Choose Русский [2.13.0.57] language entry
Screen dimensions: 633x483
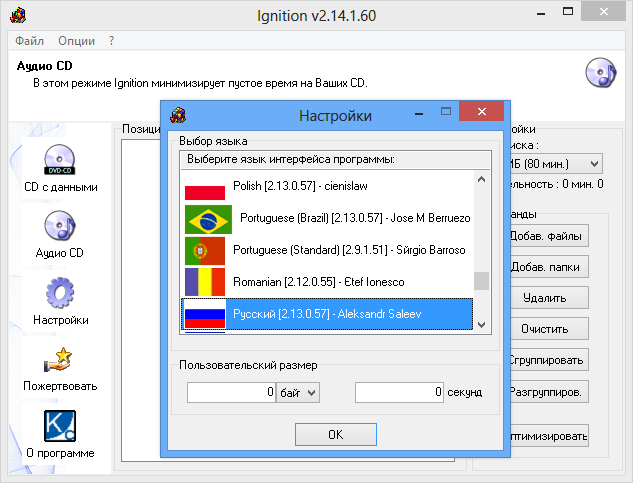click(327, 314)
